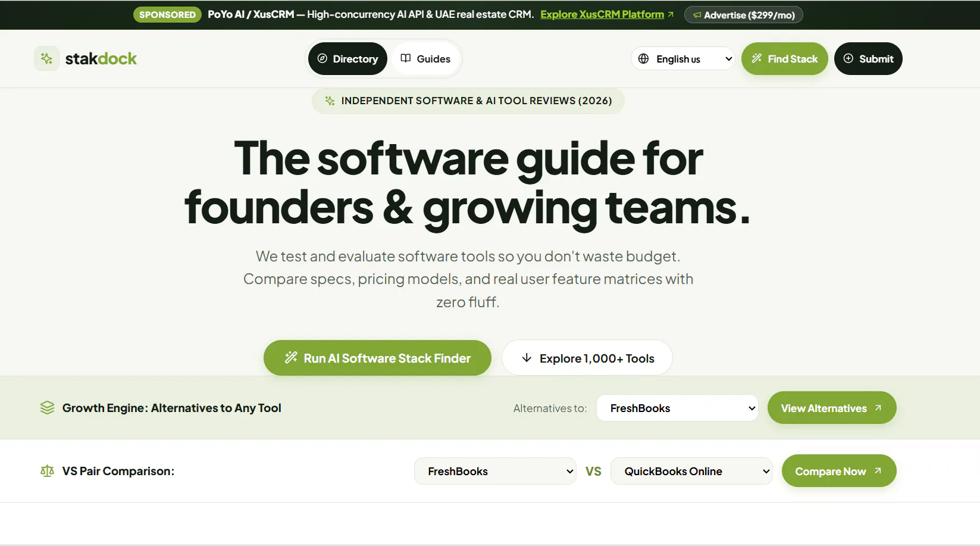The width and height of the screenshot is (980, 546).
Task: Click the 'The software guide for' headline
Action: (x=468, y=158)
